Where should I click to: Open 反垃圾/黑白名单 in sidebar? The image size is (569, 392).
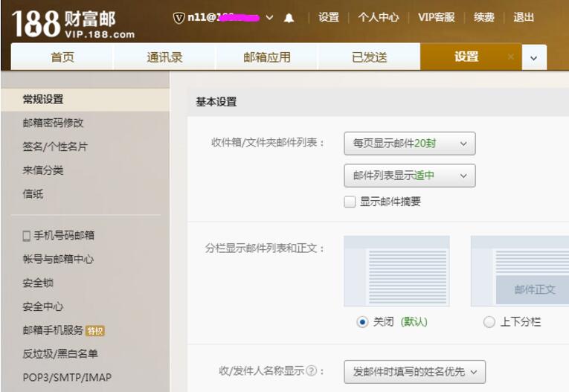tap(60, 354)
